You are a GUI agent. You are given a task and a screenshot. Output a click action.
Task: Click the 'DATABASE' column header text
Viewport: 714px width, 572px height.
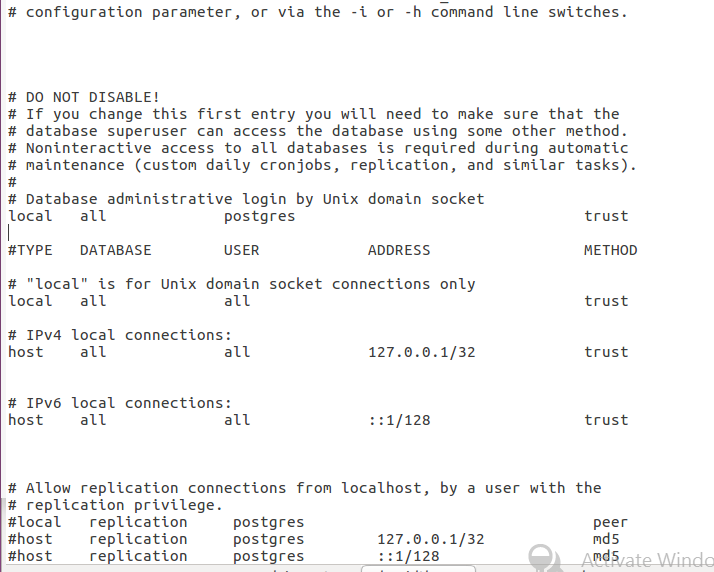point(116,250)
